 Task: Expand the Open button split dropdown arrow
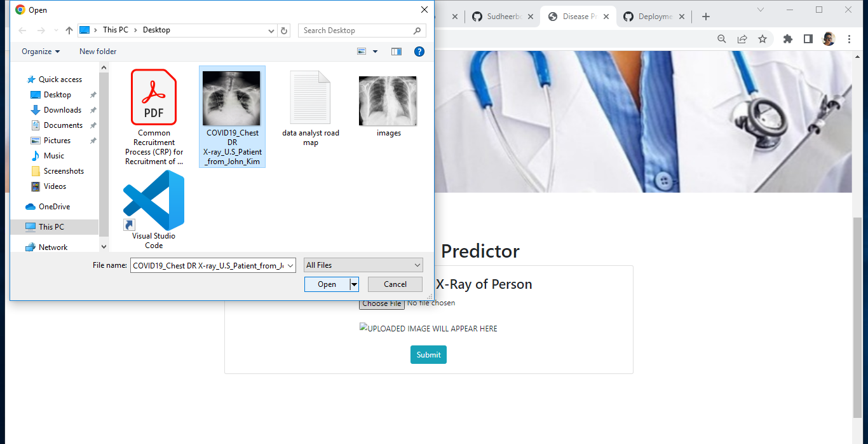354,284
